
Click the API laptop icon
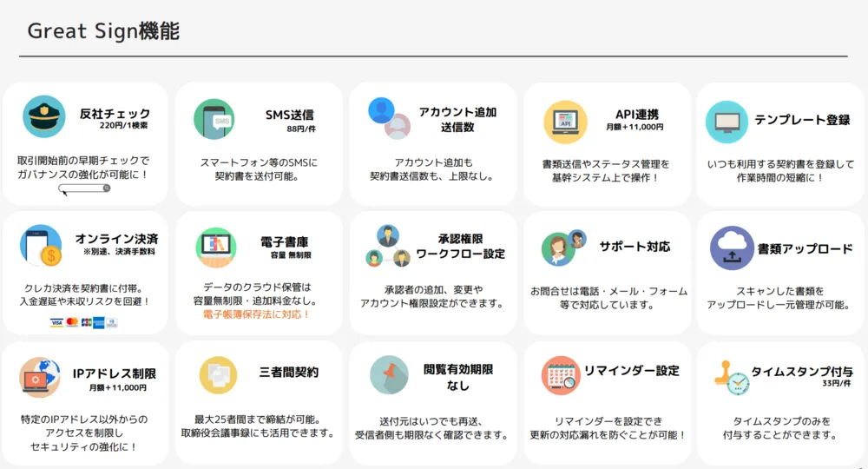565,122
